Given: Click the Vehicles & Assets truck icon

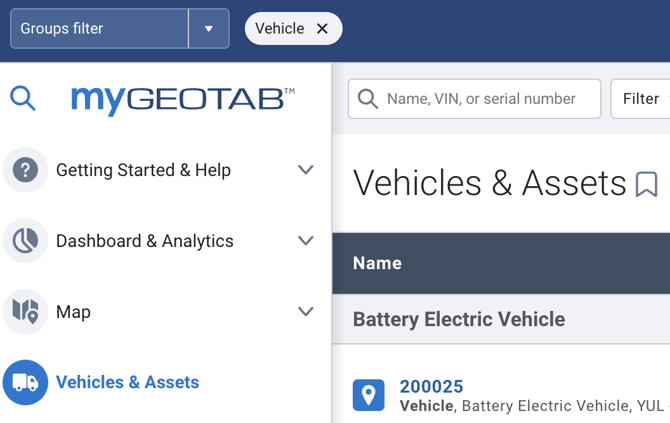Looking at the screenshot, I should coord(25,382).
